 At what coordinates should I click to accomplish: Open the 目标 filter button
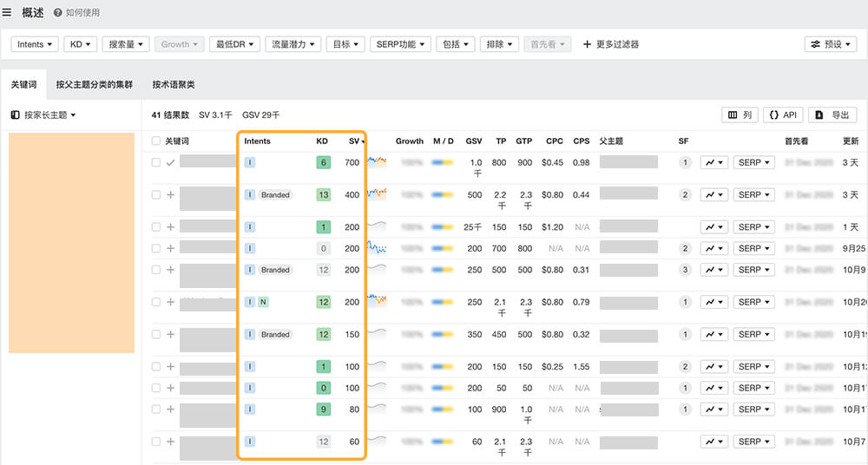click(x=345, y=44)
